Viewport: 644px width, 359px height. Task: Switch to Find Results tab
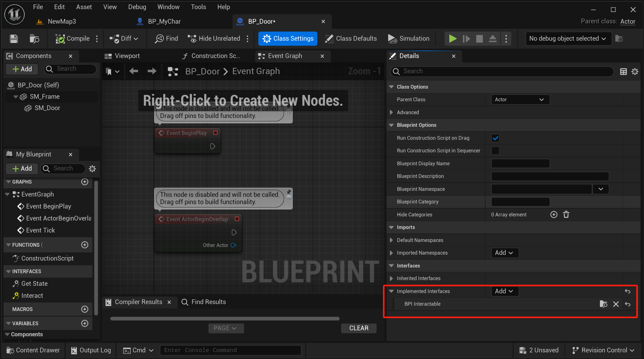click(x=204, y=302)
